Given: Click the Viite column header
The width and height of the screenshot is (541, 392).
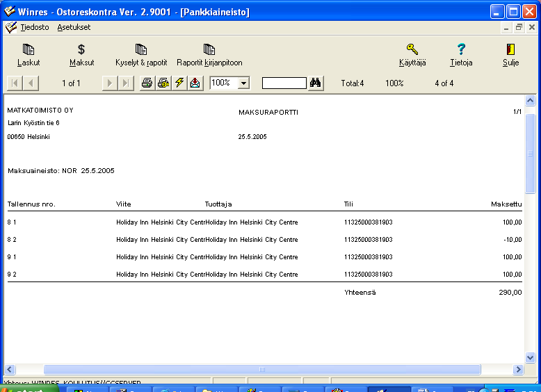Looking at the screenshot, I should (124, 204).
